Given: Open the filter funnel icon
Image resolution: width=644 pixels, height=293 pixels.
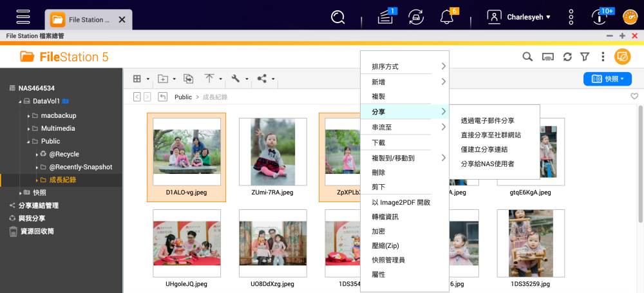Looking at the screenshot, I should pos(585,57).
